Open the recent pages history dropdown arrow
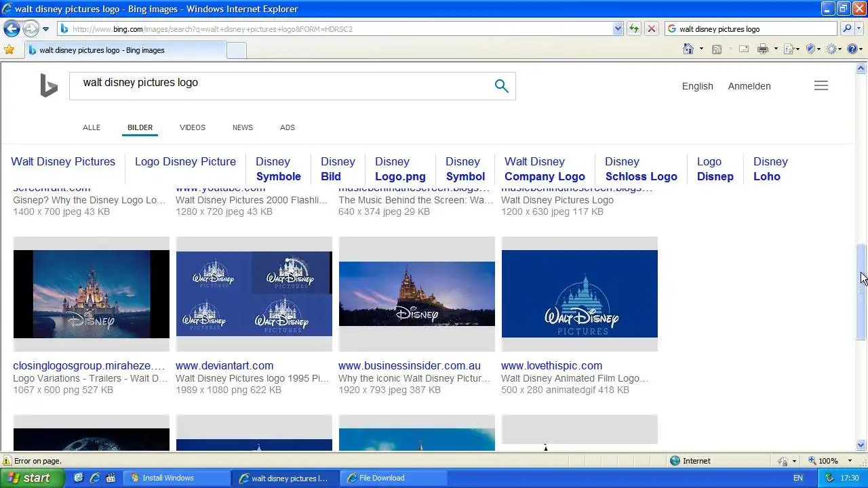The width and height of the screenshot is (868, 488). pyautogui.click(x=45, y=29)
